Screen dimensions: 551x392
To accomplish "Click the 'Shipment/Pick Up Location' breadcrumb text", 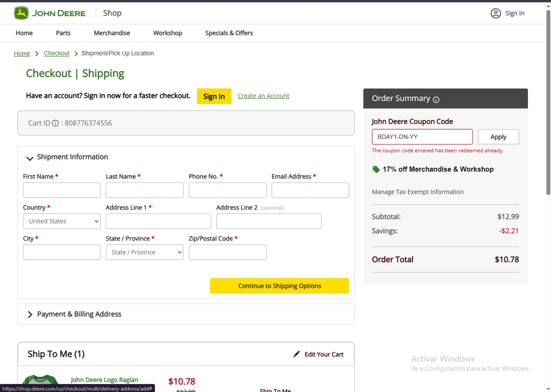I will point(118,53).
